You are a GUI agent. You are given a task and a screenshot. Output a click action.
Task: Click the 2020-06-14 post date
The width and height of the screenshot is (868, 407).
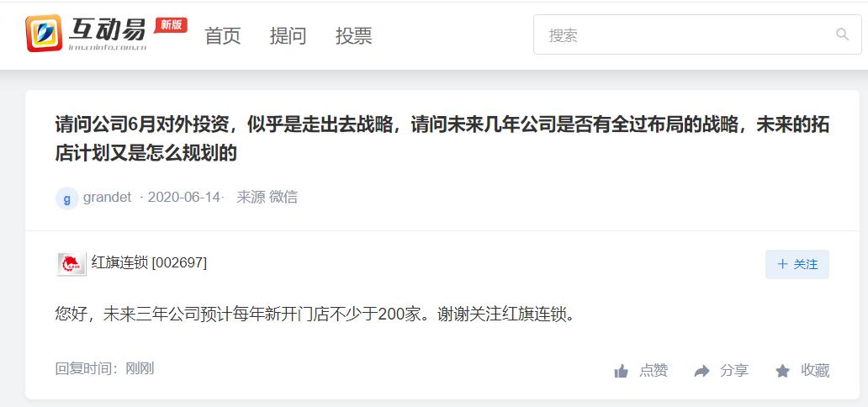(184, 197)
